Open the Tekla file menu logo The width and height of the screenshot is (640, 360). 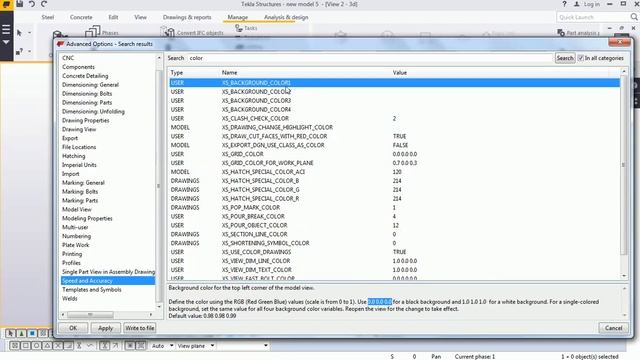coord(6,4)
